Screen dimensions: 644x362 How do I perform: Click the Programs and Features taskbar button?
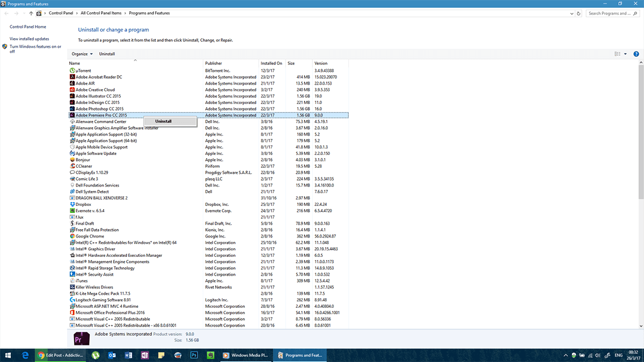coord(299,355)
